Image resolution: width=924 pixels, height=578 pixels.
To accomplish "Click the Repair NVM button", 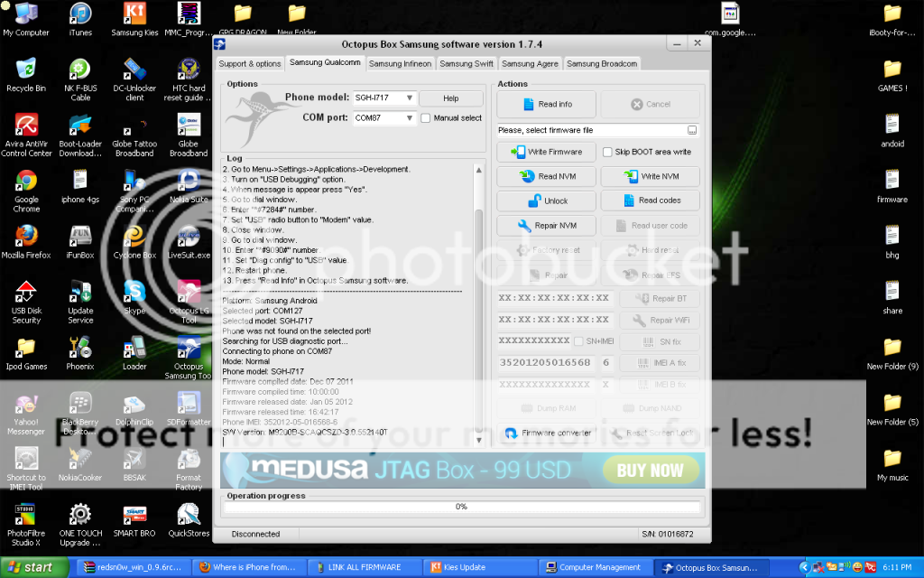I will [x=546, y=225].
